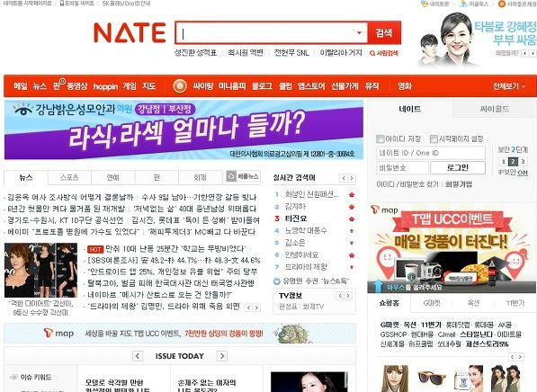Click the previous arrow under the 타블로 강혜정 banner
Image resolution: width=537 pixels, height=392 pixels.
[x=525, y=53]
